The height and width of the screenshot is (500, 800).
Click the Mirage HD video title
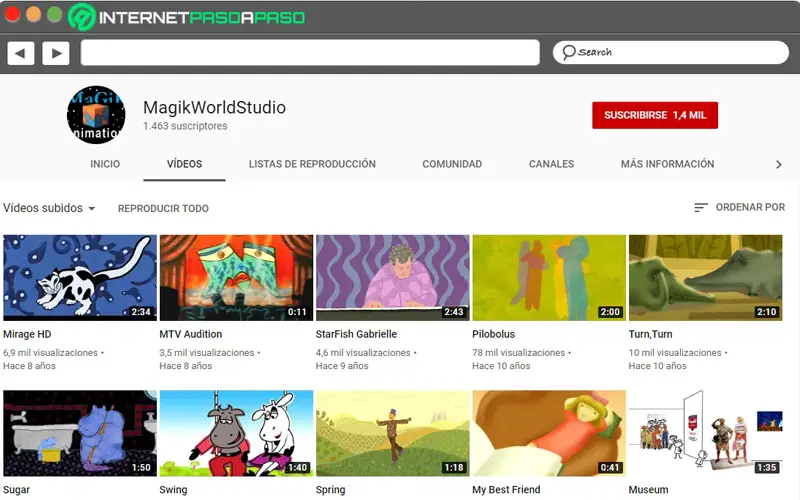(x=27, y=334)
